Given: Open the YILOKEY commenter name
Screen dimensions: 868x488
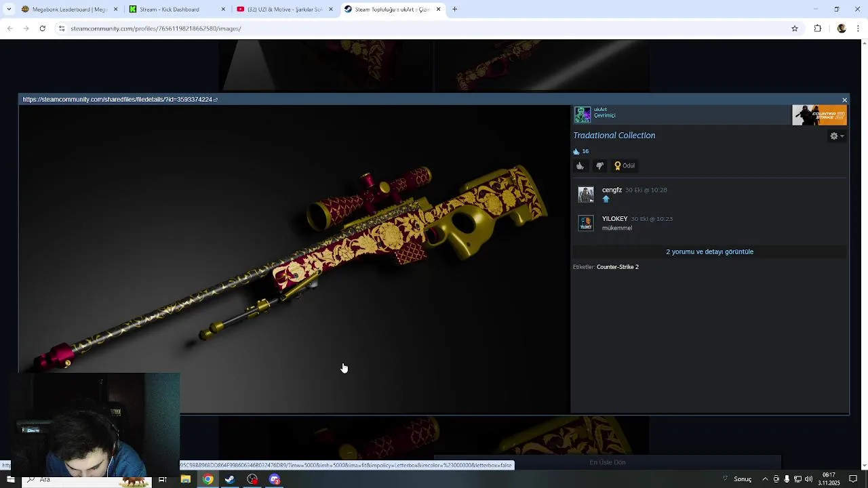Looking at the screenshot, I should coord(614,218).
